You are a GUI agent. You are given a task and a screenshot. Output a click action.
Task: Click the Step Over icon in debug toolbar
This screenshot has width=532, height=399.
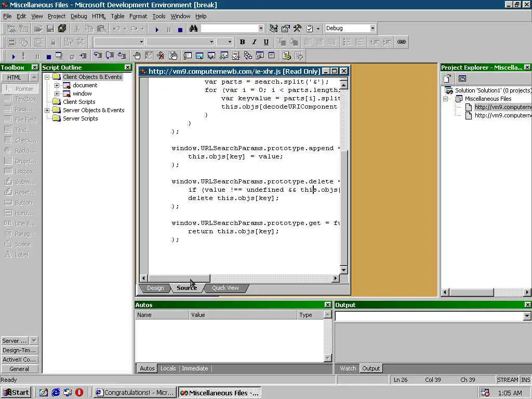[x=110, y=55]
